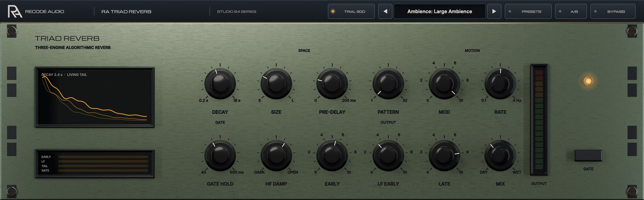The image size is (644, 200).
Task: Click the '18 s' Decay maximum label
Action: click(x=237, y=100)
